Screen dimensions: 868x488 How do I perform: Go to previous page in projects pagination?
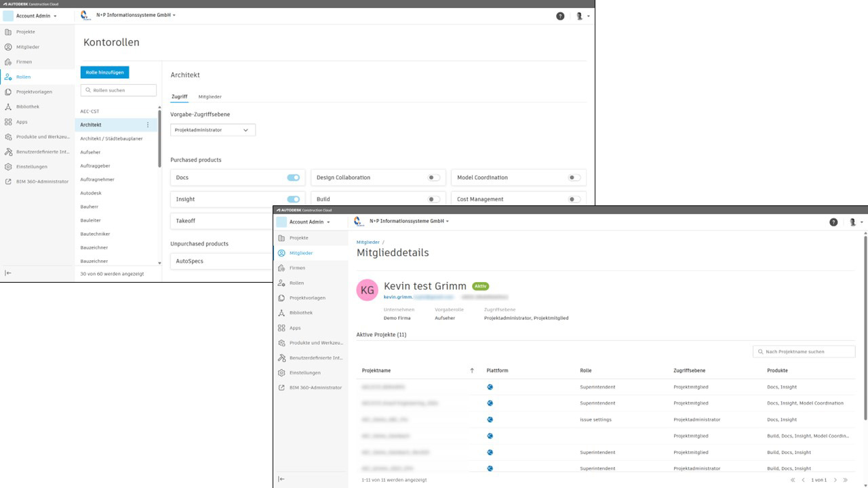point(804,480)
